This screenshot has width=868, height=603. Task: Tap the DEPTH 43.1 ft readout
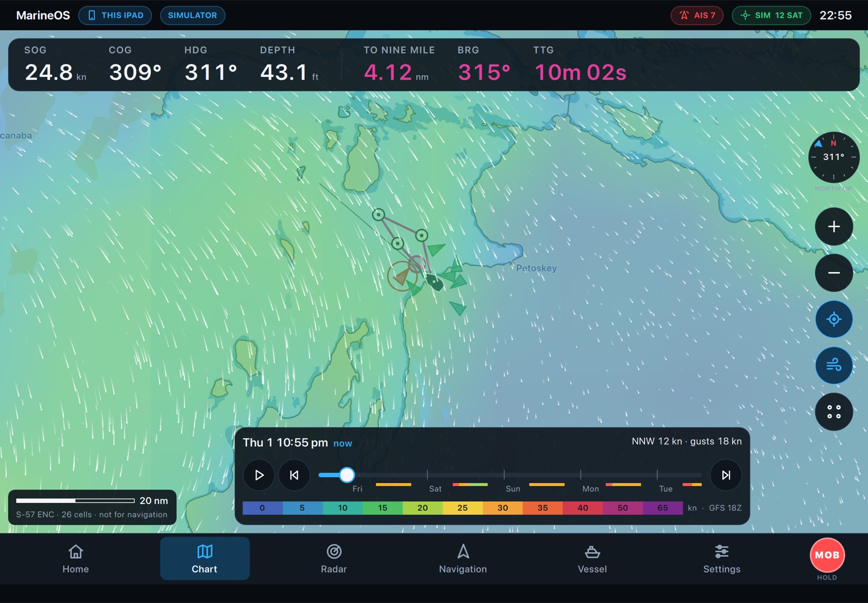pos(289,65)
